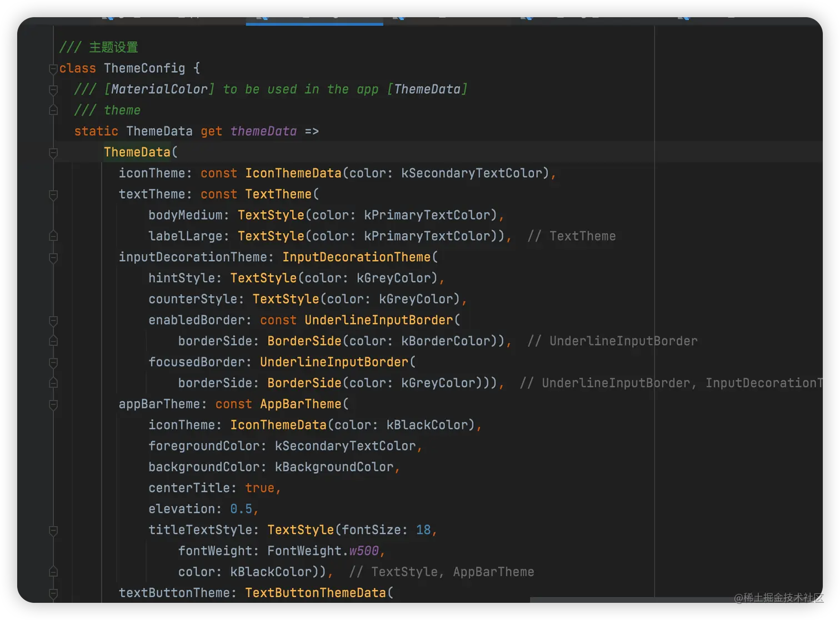
Task: Collapse the ThemeConfig class fold marker
Action: pyautogui.click(x=53, y=69)
